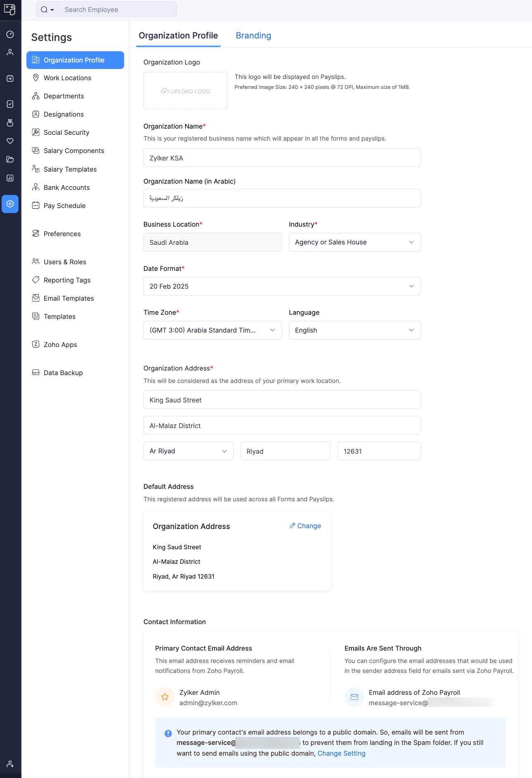Click Change for default Organization Address
The image size is (532, 778).
click(305, 526)
